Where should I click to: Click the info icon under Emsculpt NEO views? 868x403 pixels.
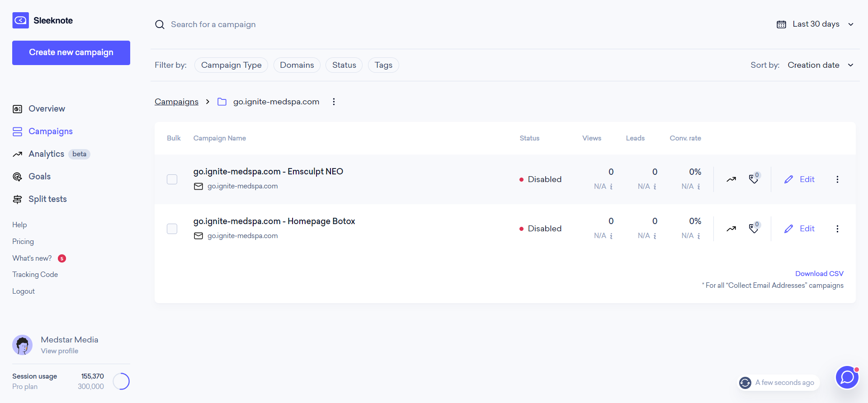611,187
